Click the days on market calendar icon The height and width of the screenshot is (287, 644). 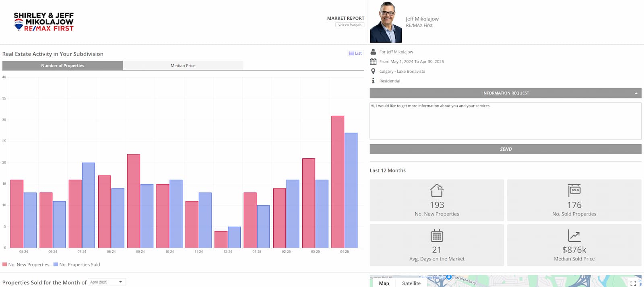tap(437, 236)
